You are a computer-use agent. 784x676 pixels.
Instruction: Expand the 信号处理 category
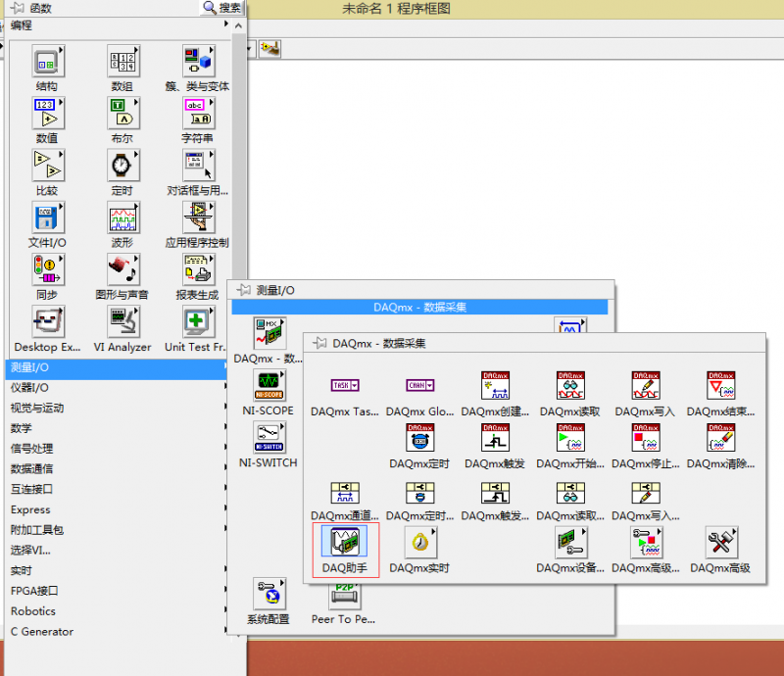(117, 449)
